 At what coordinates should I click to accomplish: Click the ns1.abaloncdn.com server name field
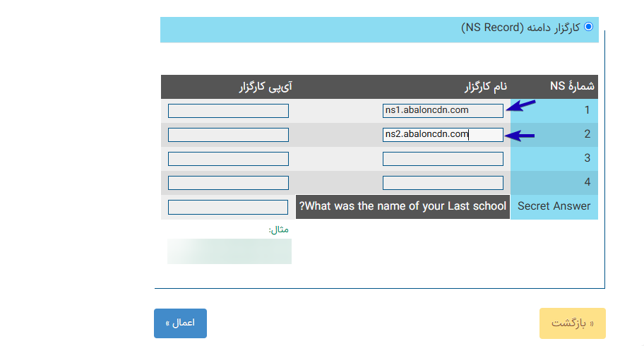point(443,111)
